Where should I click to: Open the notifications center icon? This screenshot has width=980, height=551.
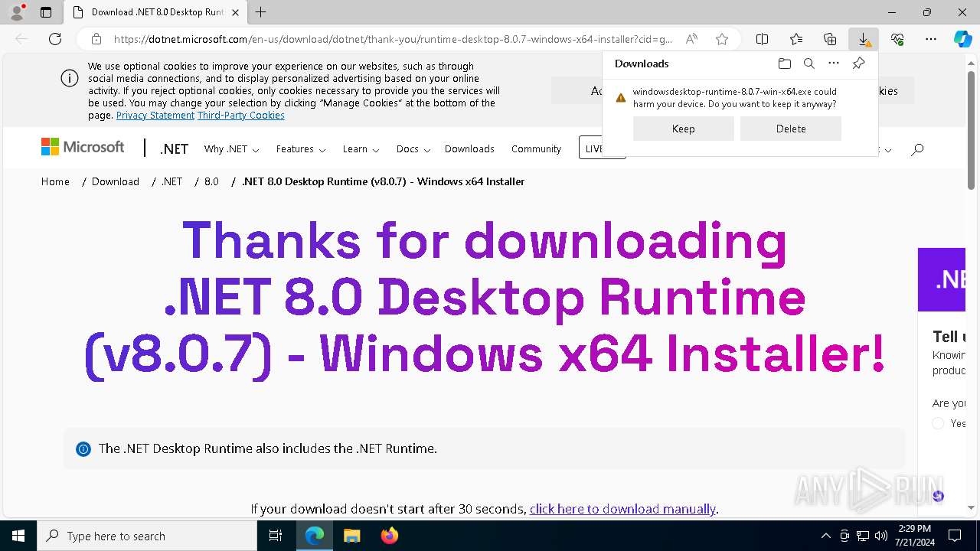point(955,536)
